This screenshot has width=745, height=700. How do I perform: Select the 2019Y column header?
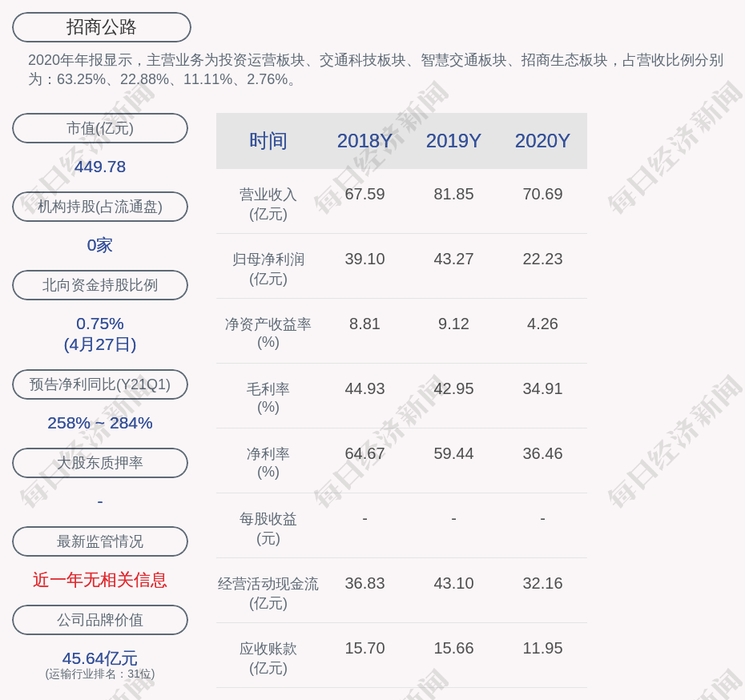point(453,141)
